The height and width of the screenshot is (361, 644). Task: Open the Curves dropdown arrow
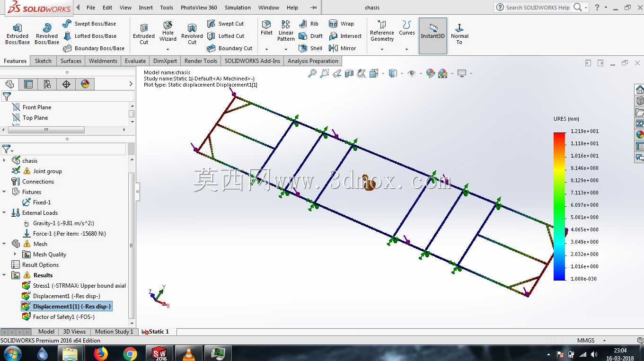coord(406,49)
